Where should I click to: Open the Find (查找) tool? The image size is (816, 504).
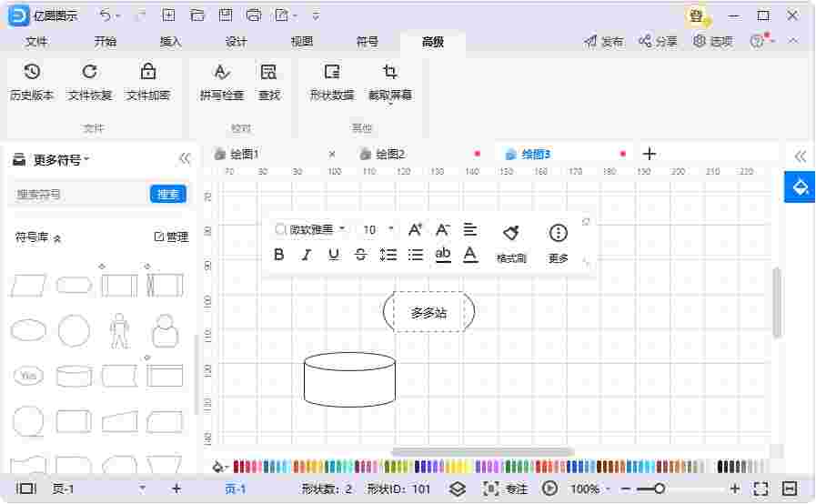[269, 82]
